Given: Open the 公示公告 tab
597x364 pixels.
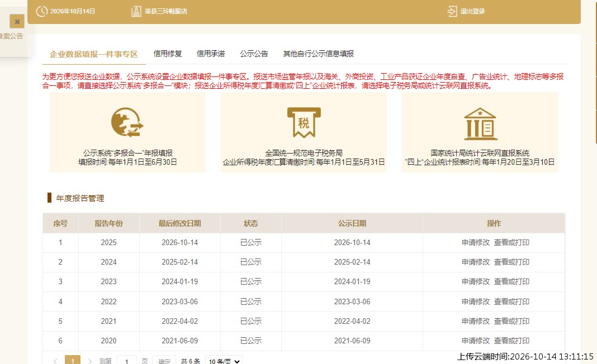Looking at the screenshot, I should (254, 54).
